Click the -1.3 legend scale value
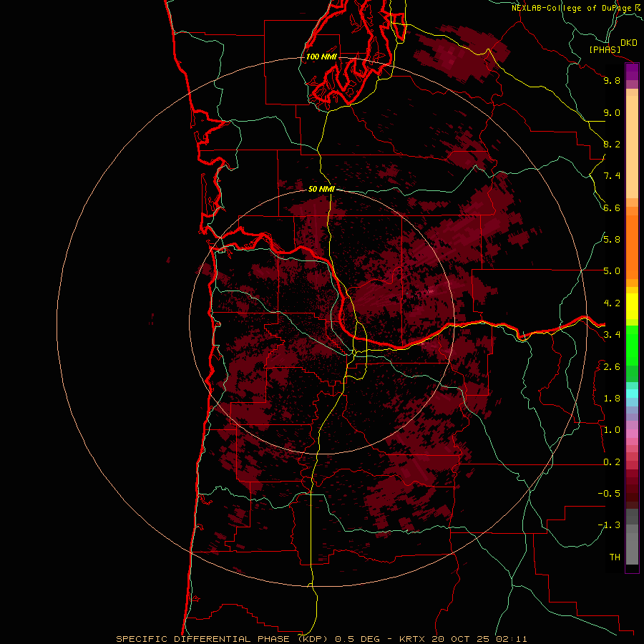 point(609,525)
